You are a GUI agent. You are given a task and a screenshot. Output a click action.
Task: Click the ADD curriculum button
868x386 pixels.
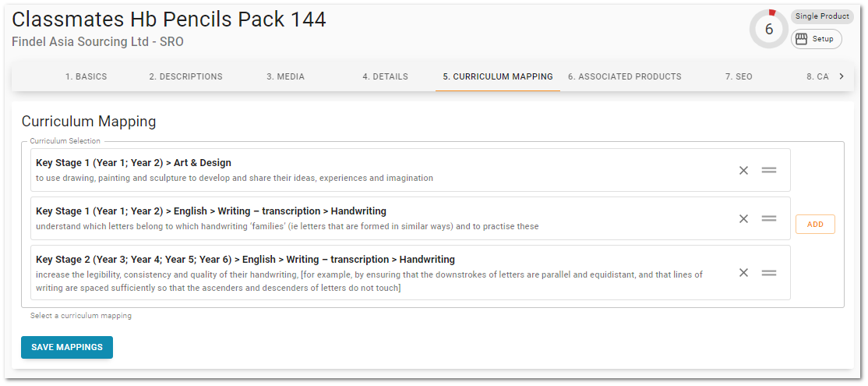(816, 225)
